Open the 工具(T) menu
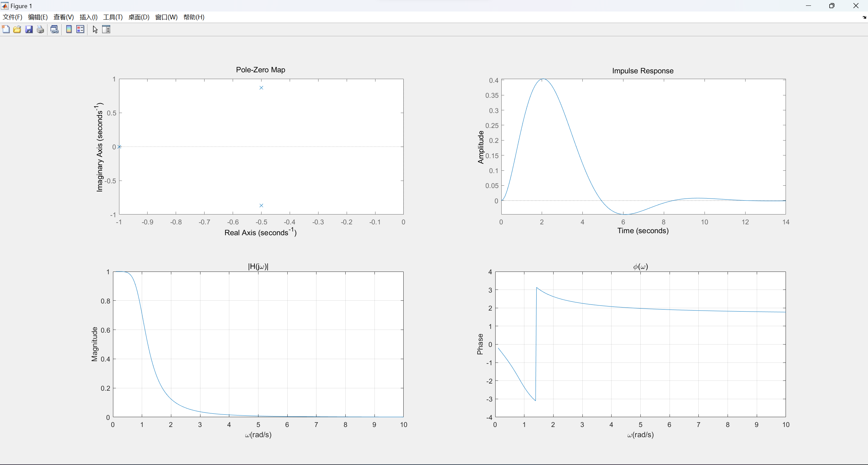868x465 pixels. click(x=113, y=17)
